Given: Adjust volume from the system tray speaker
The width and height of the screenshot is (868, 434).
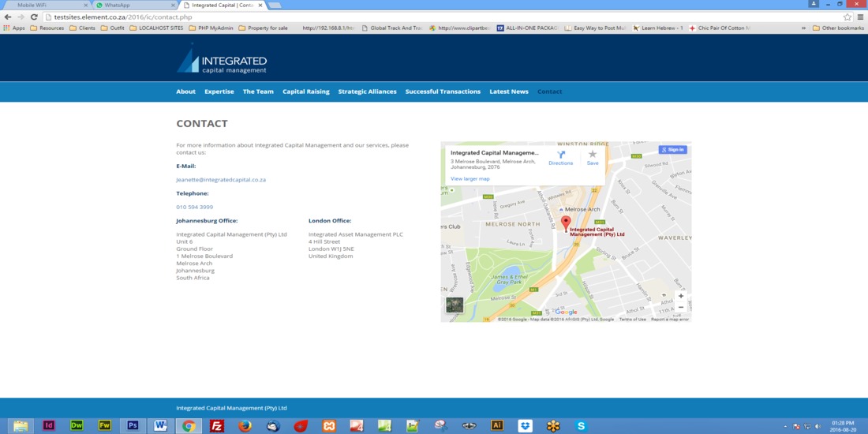Looking at the screenshot, I should pyautogui.click(x=817, y=426).
